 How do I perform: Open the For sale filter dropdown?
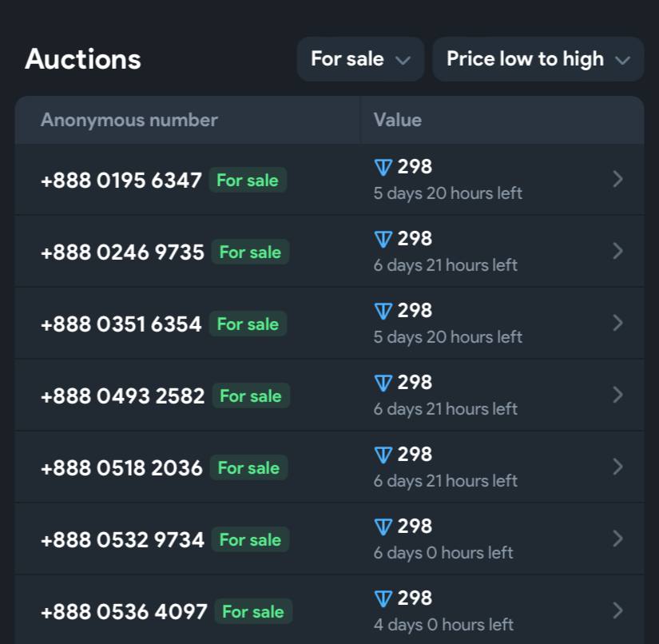(360, 59)
